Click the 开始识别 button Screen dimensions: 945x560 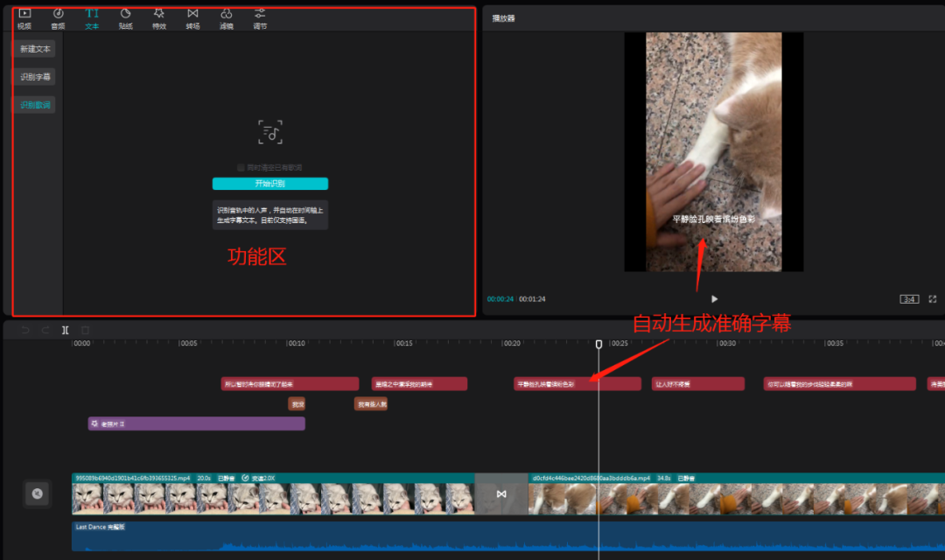click(269, 184)
